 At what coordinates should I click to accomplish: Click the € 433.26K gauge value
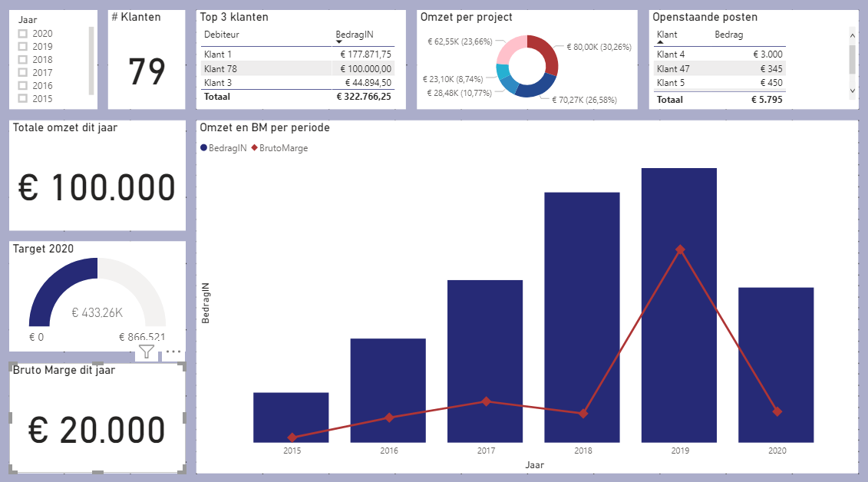(97, 312)
